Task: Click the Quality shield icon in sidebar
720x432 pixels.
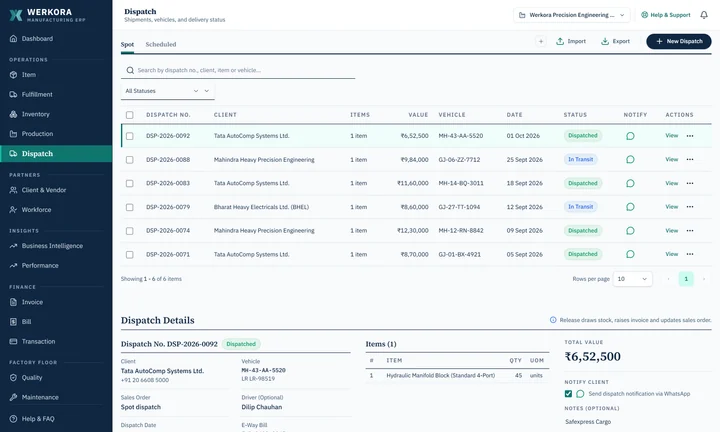Action: click(x=13, y=377)
